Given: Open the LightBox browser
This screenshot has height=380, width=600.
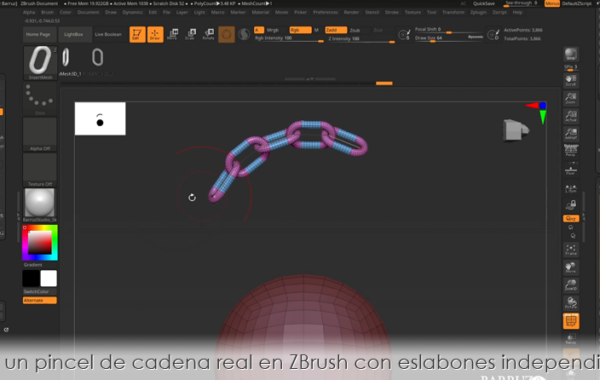Looking at the screenshot, I should coord(73,34).
